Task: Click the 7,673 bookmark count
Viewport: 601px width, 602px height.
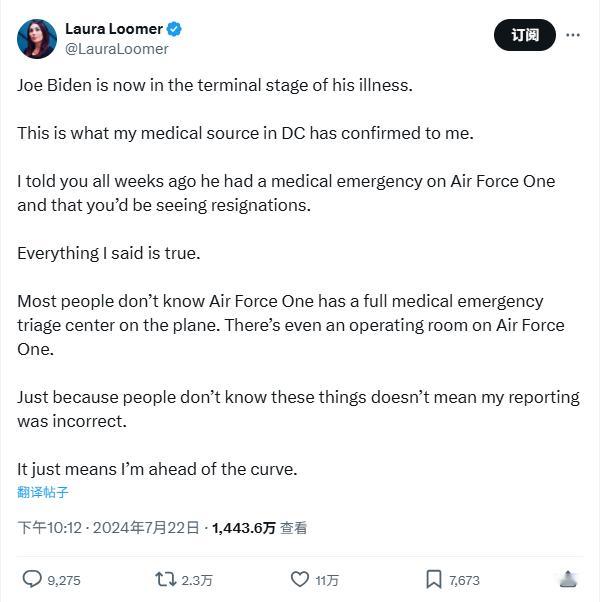Action: [464, 580]
